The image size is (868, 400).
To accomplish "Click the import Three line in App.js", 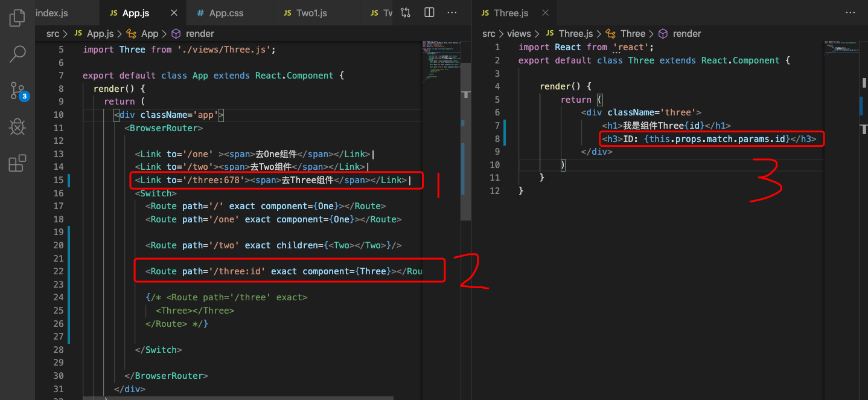I will (x=179, y=50).
